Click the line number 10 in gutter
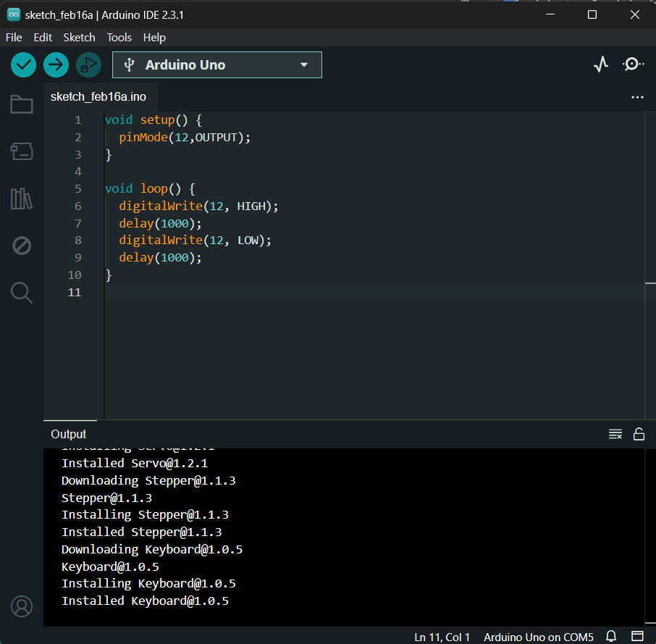 pos(75,275)
